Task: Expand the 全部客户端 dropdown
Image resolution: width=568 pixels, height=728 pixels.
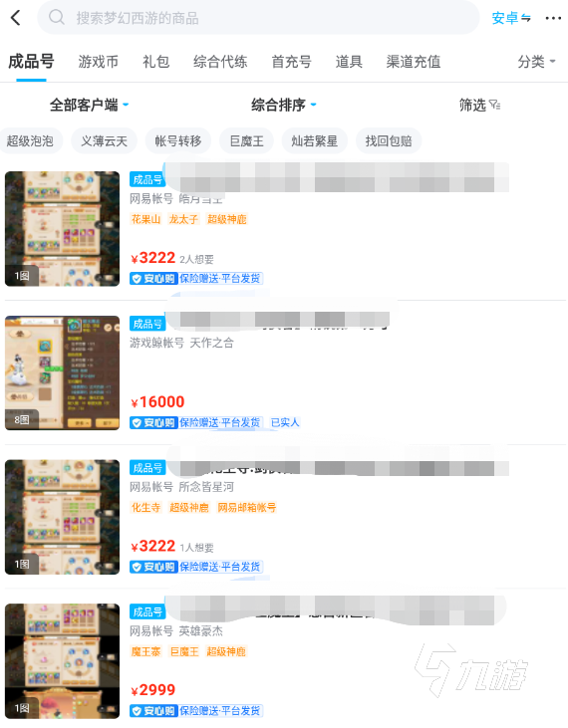Action: pyautogui.click(x=89, y=105)
